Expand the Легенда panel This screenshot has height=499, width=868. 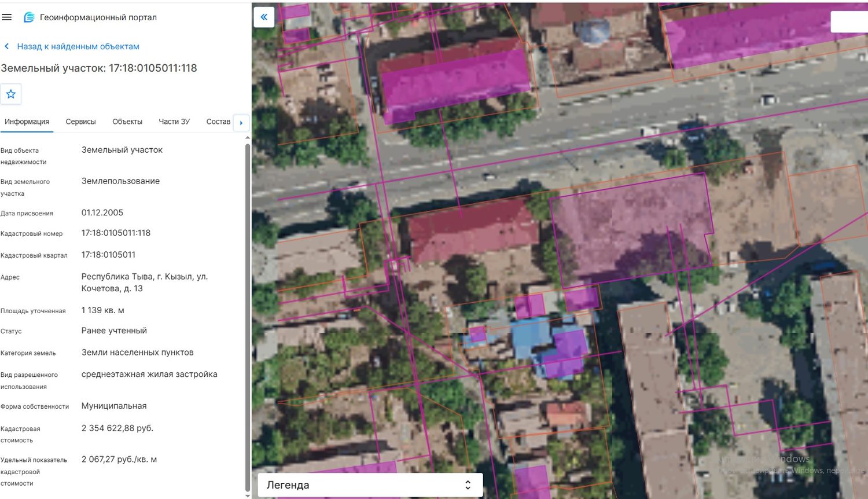370,485
